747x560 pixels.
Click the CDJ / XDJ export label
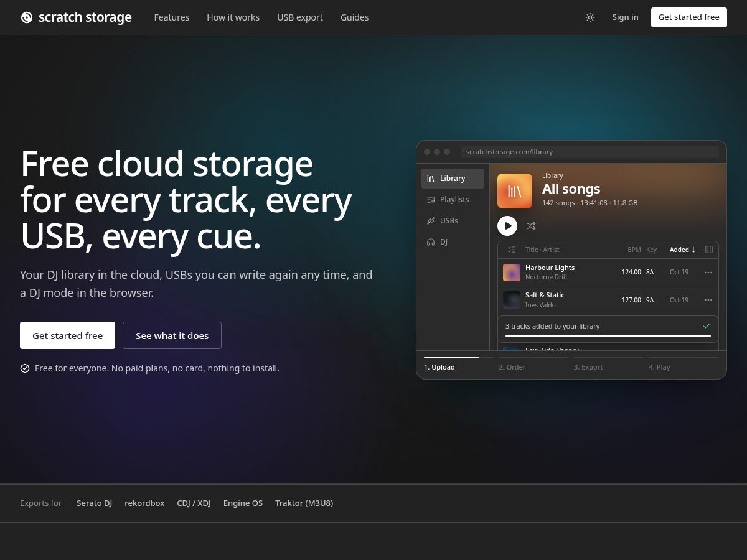(x=194, y=503)
